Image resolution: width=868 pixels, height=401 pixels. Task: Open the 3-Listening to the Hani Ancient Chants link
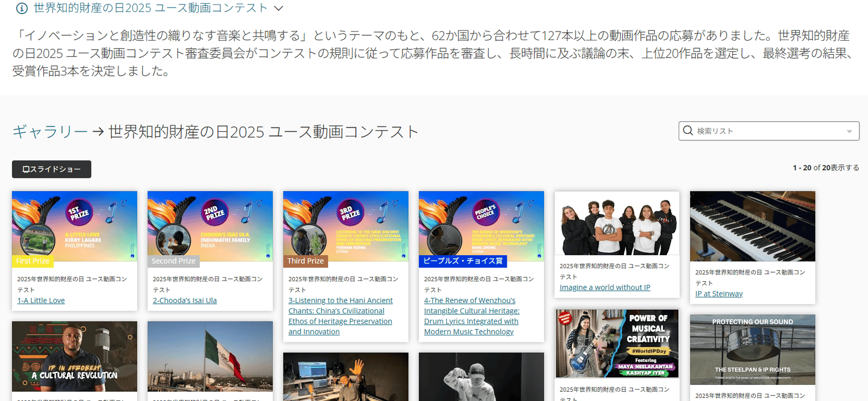click(341, 316)
